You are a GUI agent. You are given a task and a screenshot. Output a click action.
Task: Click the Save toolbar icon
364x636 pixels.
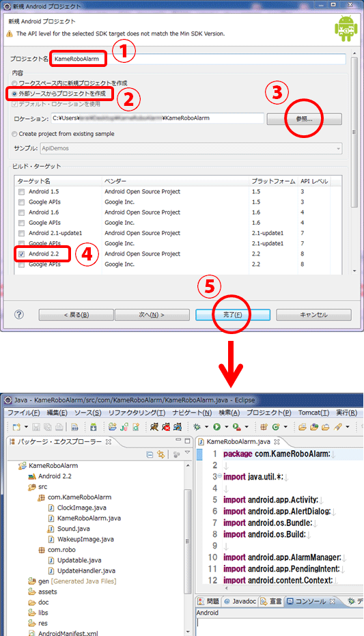tap(36, 427)
